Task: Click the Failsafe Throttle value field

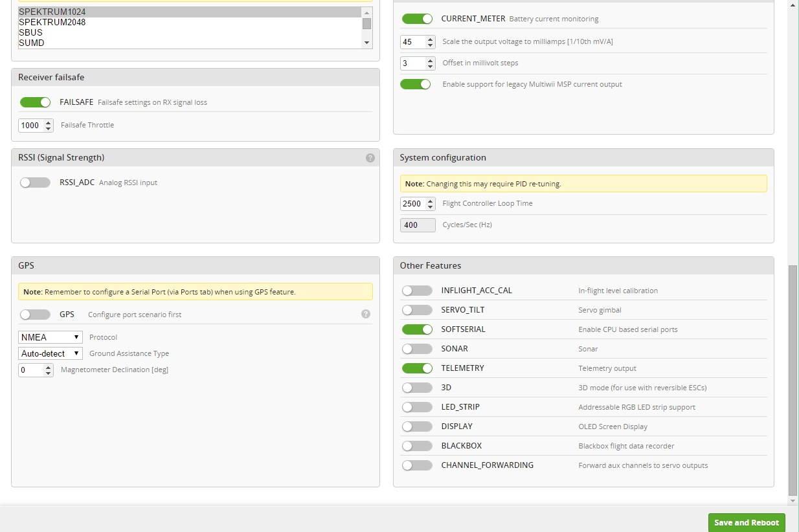Action: pyautogui.click(x=30, y=126)
